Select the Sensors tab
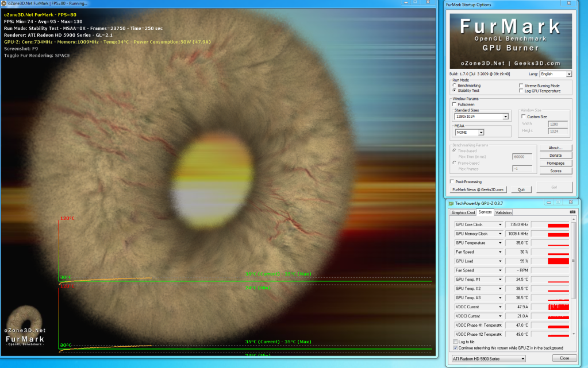 coord(485,212)
